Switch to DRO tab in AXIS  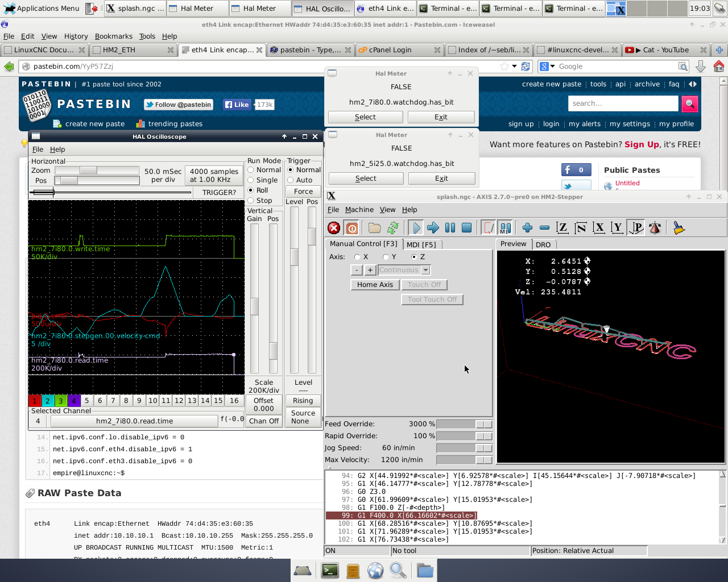point(543,244)
